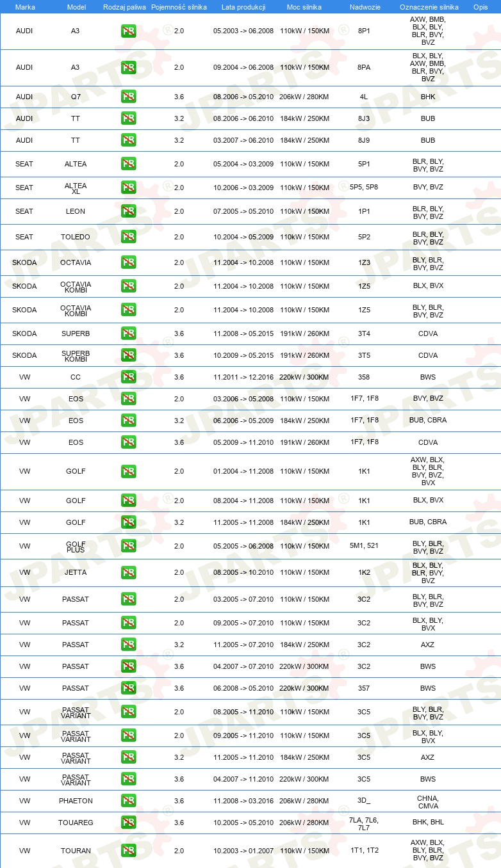Click body code 358
The width and height of the screenshot is (501, 868).
click(x=364, y=377)
